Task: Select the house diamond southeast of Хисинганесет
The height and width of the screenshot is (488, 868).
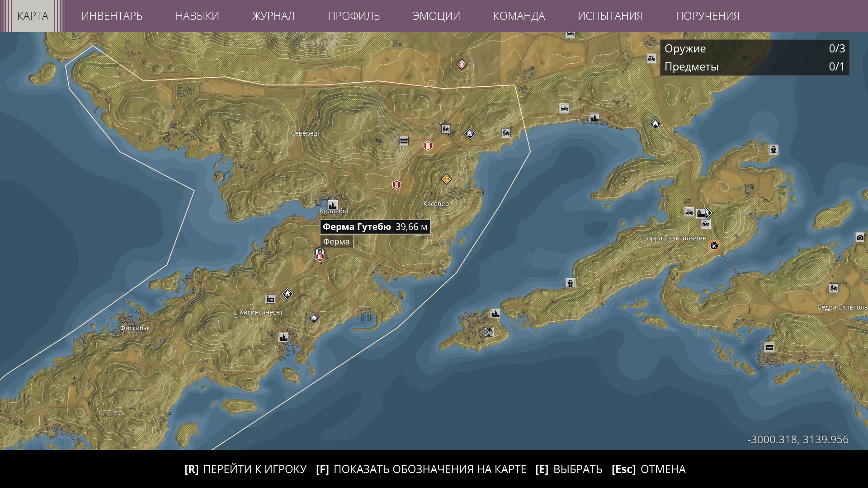Action: click(314, 318)
